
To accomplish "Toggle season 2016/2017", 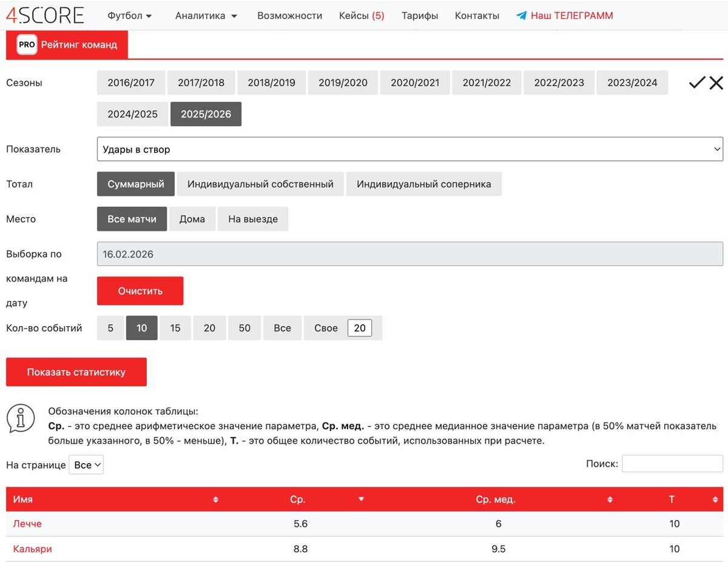I will click(131, 82).
